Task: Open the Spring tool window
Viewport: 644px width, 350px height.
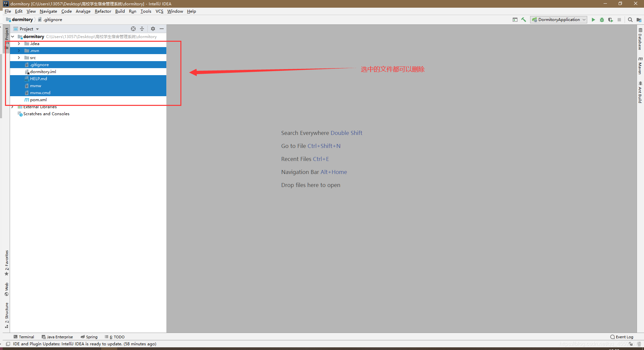Action: (89, 337)
